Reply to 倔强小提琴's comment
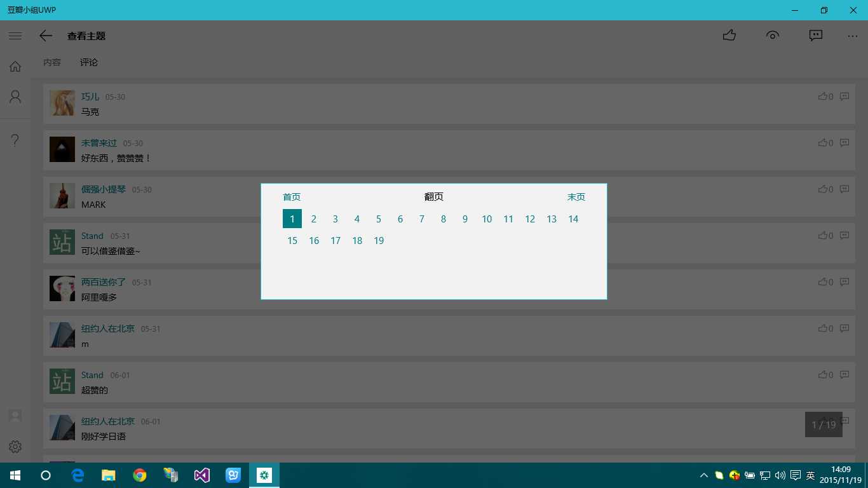The width and height of the screenshot is (868, 488). coord(844,189)
